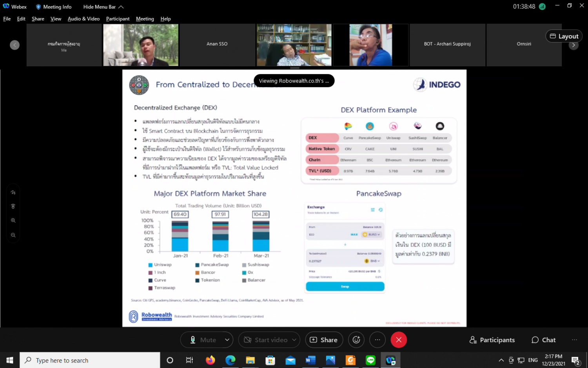Click the video strip resize handle
This screenshot has width=588, height=368.
(294, 68)
